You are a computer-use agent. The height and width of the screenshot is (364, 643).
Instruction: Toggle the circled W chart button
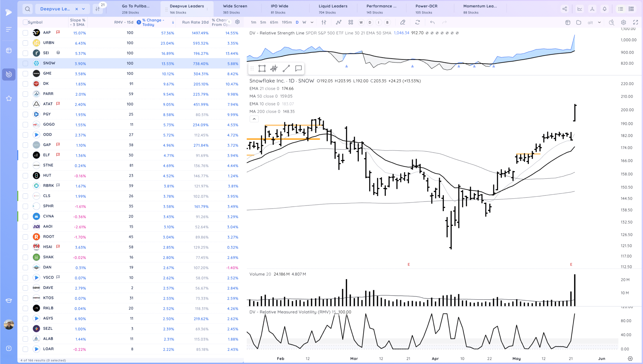(361, 22)
